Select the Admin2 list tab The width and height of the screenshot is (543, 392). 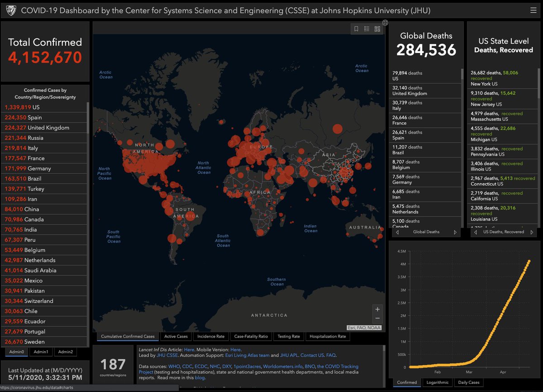pyautogui.click(x=65, y=352)
